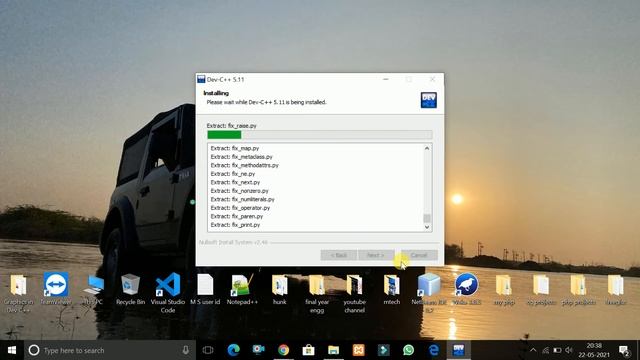
Task: Select the 'Extract: fix_paren.py' log line
Action: [x=237, y=216]
